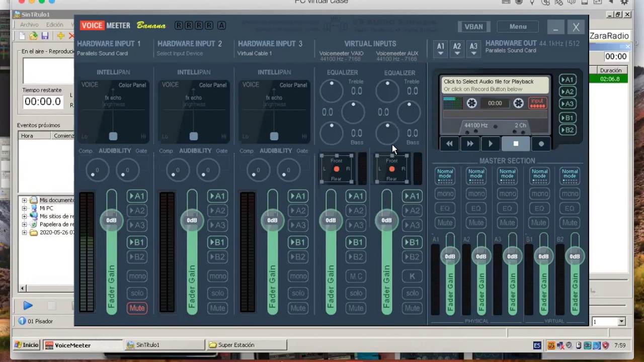This screenshot has width=644, height=362.
Task: Expand Mis documentos tree node
Action: click(x=24, y=200)
